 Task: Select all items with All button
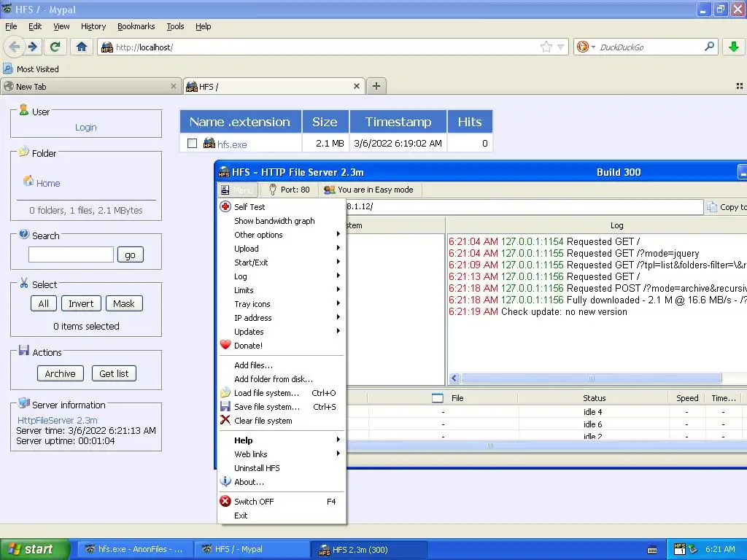(x=44, y=304)
